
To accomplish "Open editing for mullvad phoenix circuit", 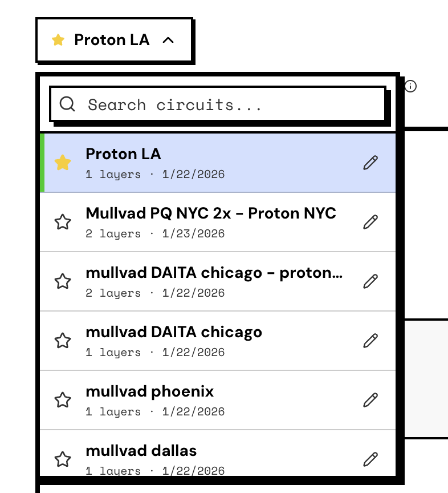I will 370,399.
